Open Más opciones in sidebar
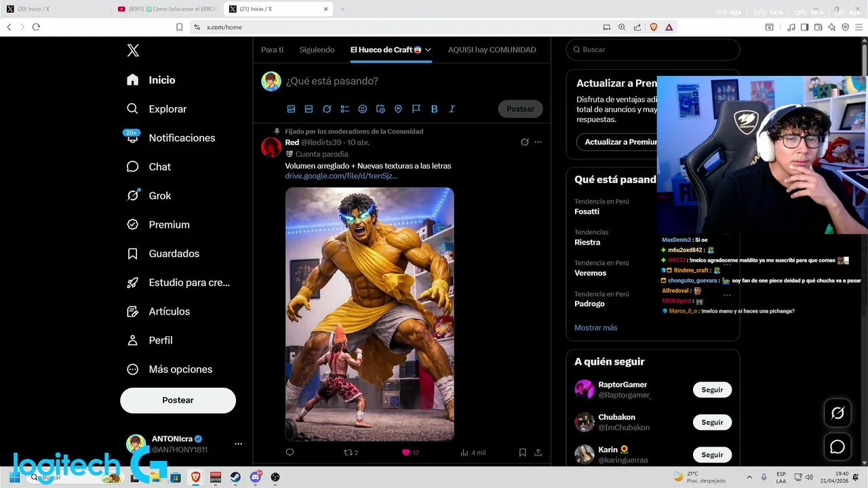 pyautogui.click(x=169, y=369)
